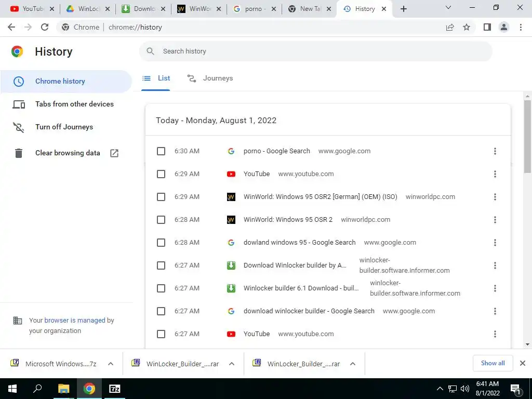Screen dimensions: 532x399
Task: Open Windows Start menu
Action: pos(12,389)
